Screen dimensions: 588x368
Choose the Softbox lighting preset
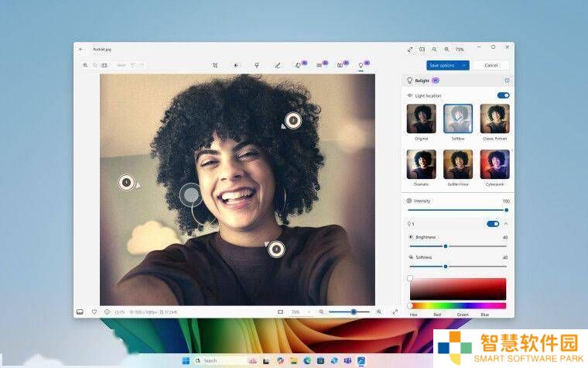458,119
